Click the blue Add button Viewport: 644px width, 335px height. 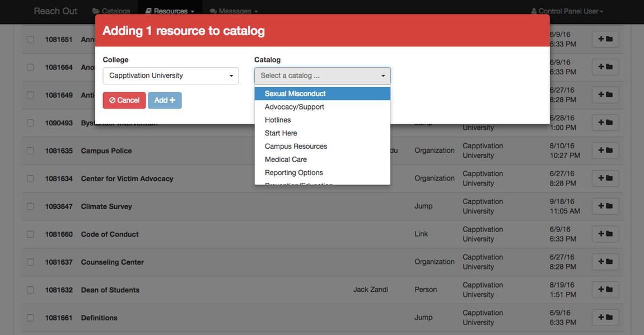click(165, 101)
